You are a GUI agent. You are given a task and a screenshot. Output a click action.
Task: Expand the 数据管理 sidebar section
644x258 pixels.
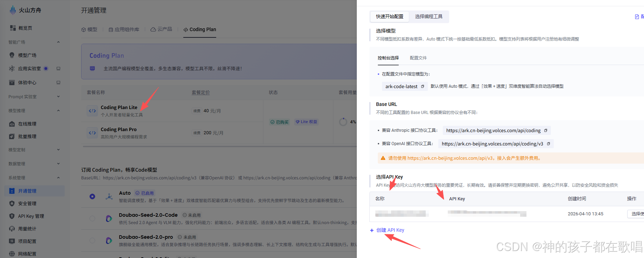pyautogui.click(x=58, y=164)
